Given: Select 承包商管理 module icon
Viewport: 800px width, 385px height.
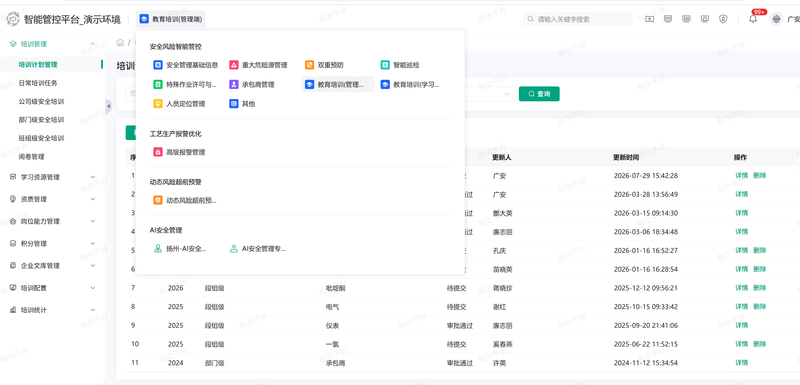Looking at the screenshot, I should point(234,85).
